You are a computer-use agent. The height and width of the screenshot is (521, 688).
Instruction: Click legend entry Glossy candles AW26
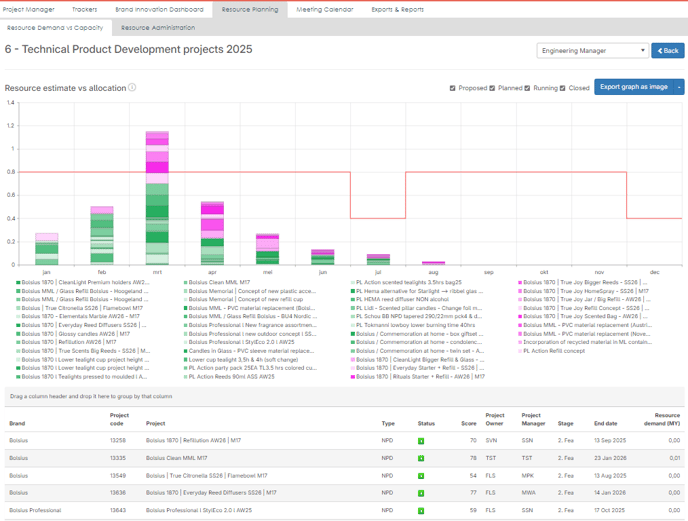[x=75, y=334]
